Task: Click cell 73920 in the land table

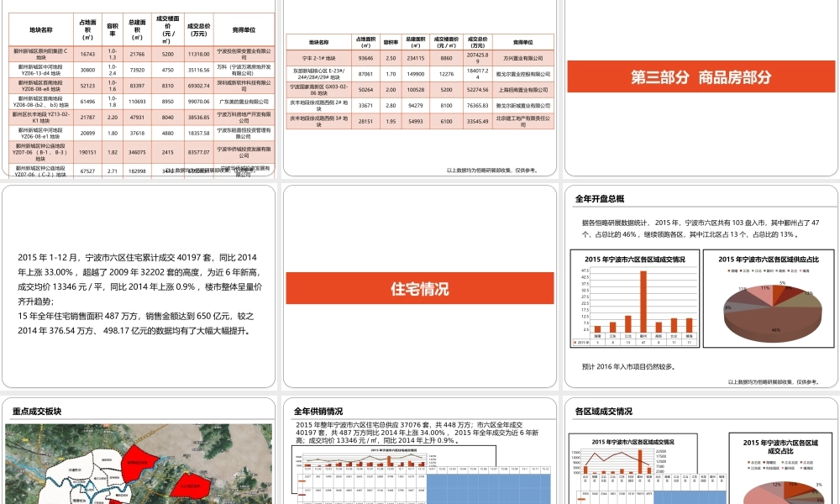Action: coord(137,71)
